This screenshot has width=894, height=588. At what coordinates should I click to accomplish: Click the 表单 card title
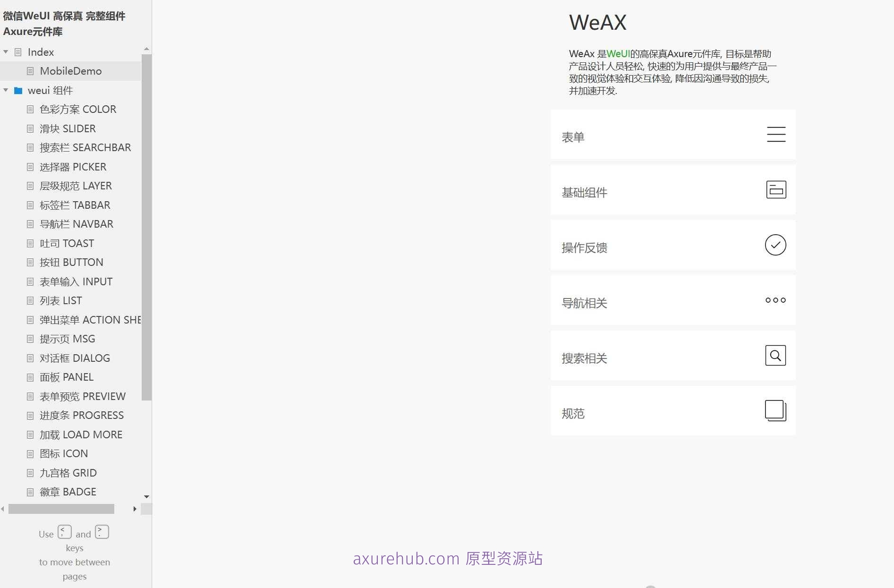pyautogui.click(x=573, y=137)
